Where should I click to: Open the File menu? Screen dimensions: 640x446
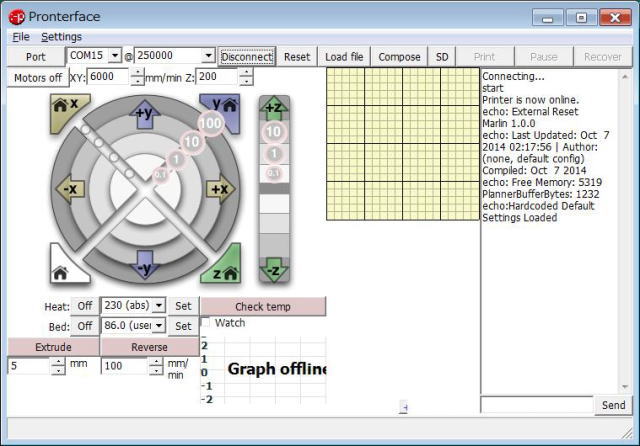coord(21,37)
